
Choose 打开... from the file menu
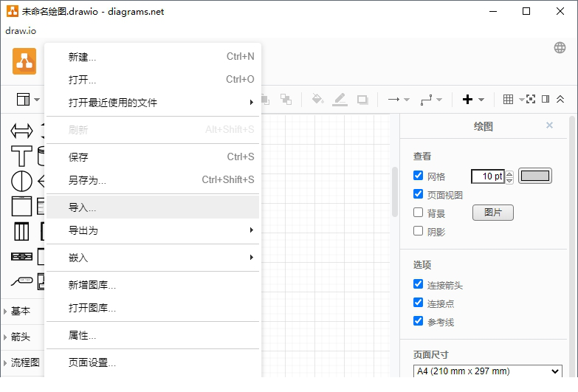click(x=153, y=80)
